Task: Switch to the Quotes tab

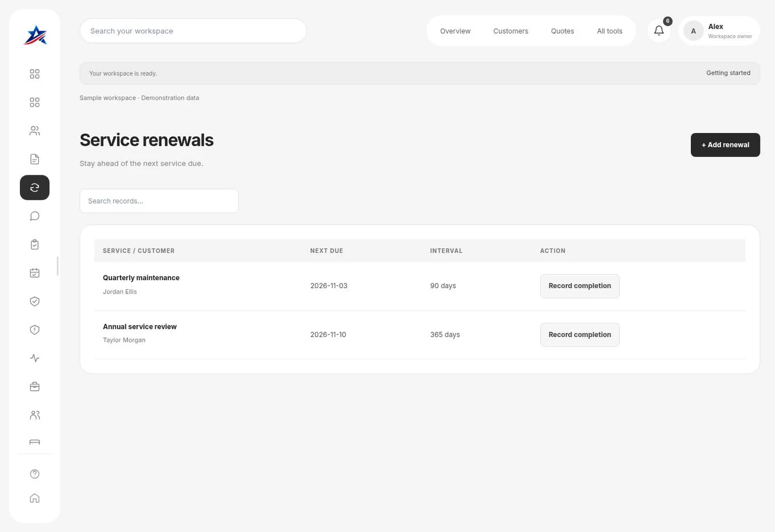Action: [x=562, y=31]
